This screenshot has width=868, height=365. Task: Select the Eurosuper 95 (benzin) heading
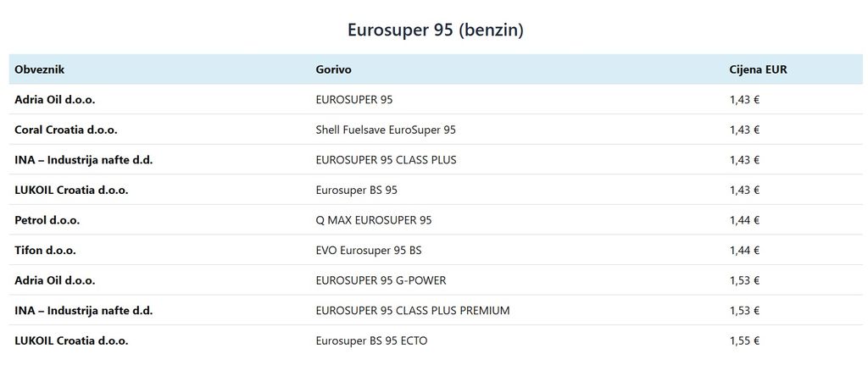pos(436,30)
